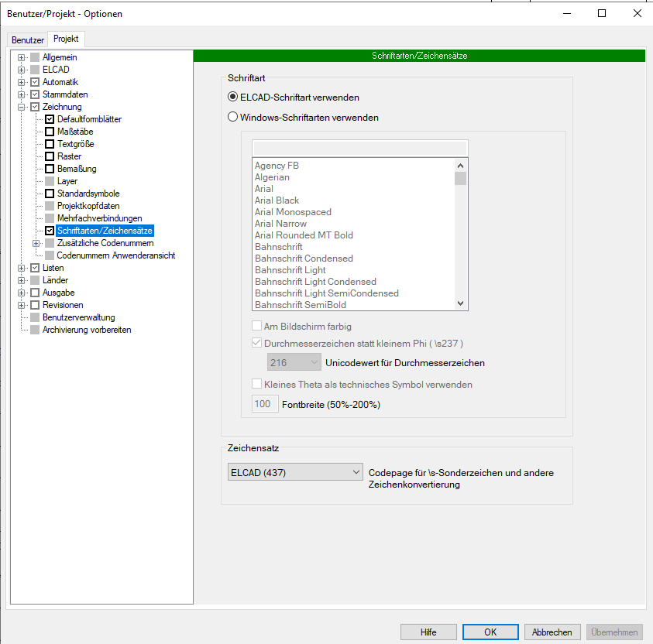Viewport: 653px width, 644px height.
Task: Expand the Stammdaten tree node
Action: (x=21, y=95)
